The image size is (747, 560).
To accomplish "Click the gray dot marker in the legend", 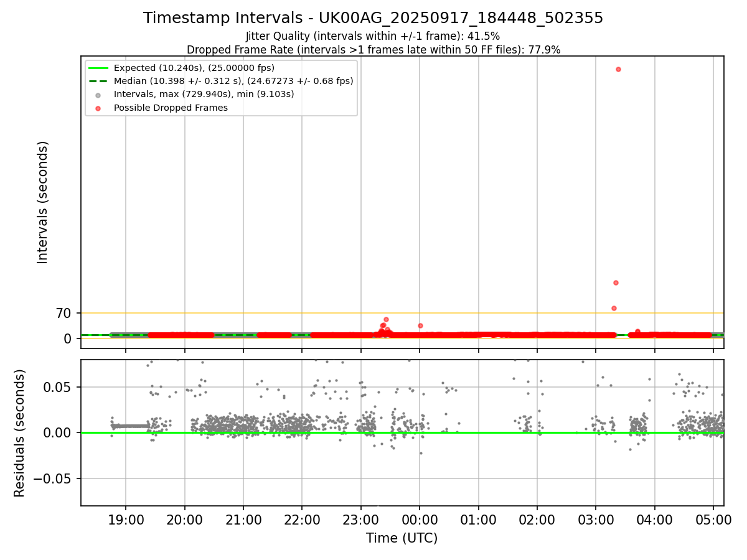I will [98, 95].
